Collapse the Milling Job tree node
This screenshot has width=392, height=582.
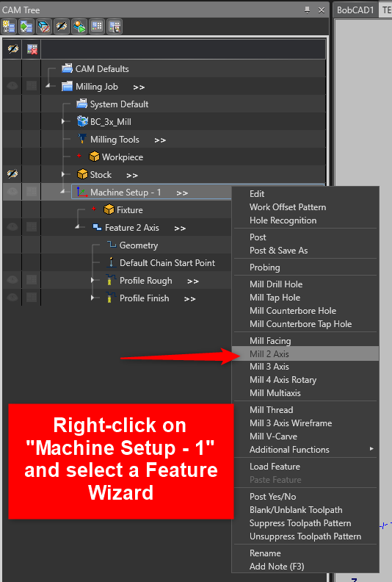pos(48,86)
